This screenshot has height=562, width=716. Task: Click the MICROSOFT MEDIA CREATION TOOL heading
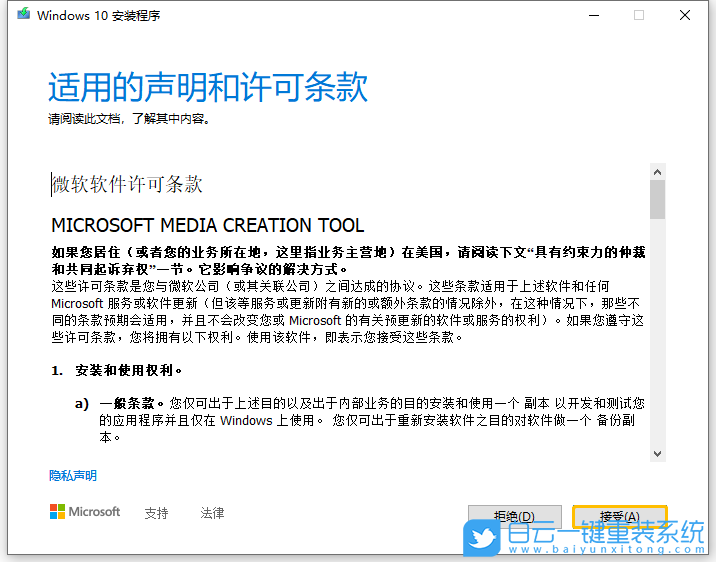[x=207, y=226]
